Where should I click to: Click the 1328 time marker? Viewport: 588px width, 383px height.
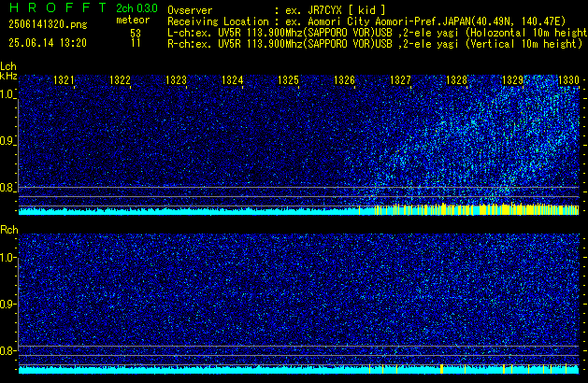[456, 80]
